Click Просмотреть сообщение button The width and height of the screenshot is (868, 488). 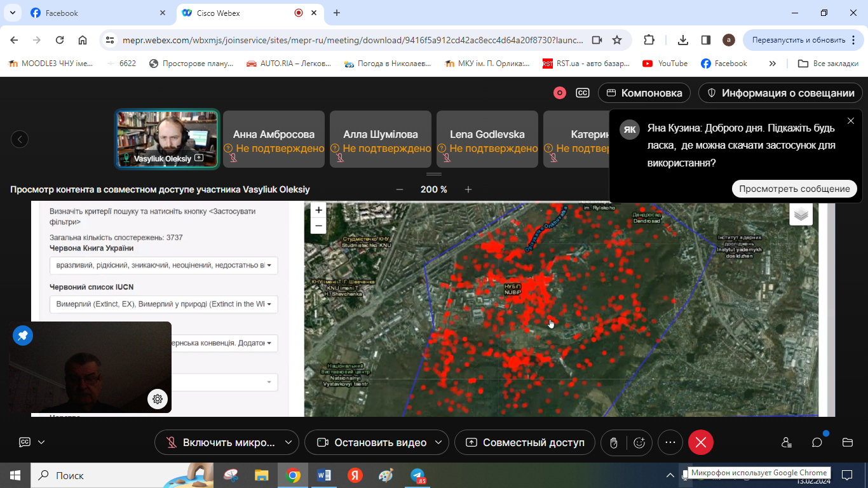coord(794,189)
